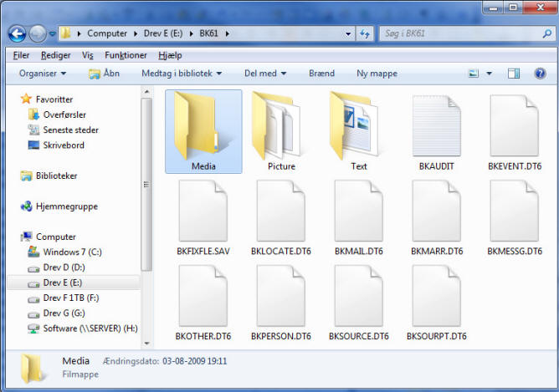559x392 pixels.
Task: Select the BKOTHER.DT6 file icon
Action: tap(203, 296)
